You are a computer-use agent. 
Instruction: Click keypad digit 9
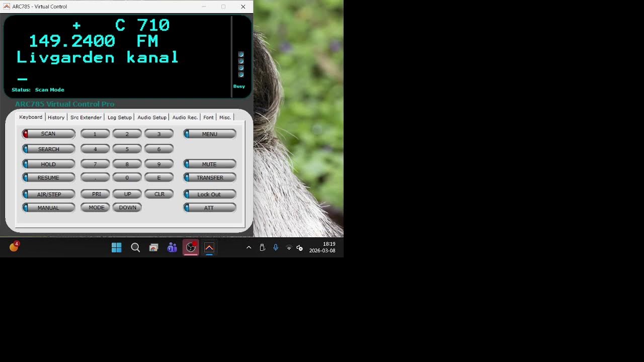coord(159,164)
